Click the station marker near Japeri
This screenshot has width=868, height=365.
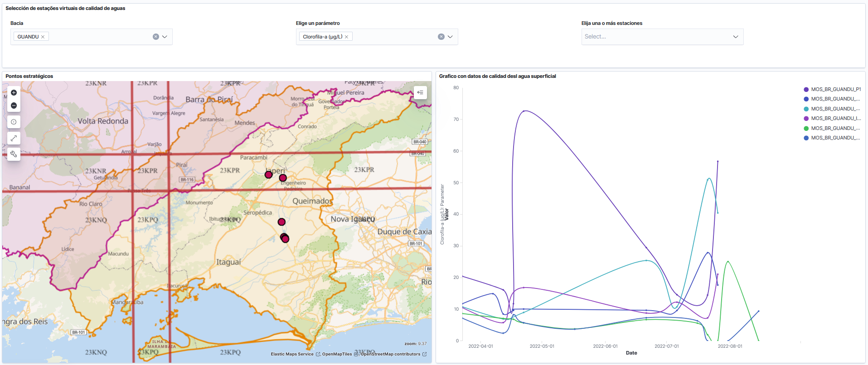click(269, 174)
